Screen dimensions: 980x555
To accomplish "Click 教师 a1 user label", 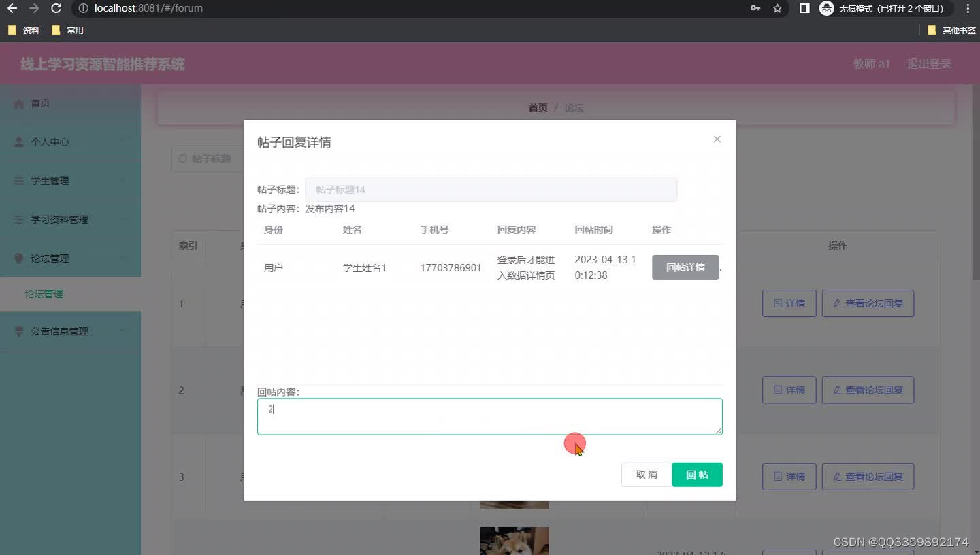I will pos(872,64).
